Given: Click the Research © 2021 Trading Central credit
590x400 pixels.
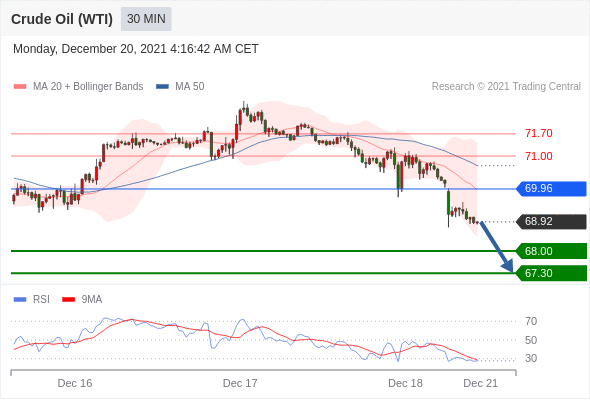Looking at the screenshot, I should [506, 87].
